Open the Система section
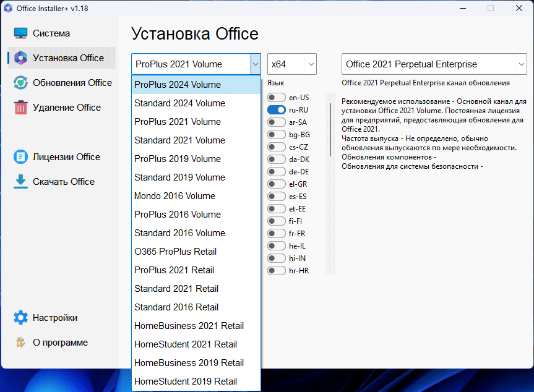 pos(62,33)
